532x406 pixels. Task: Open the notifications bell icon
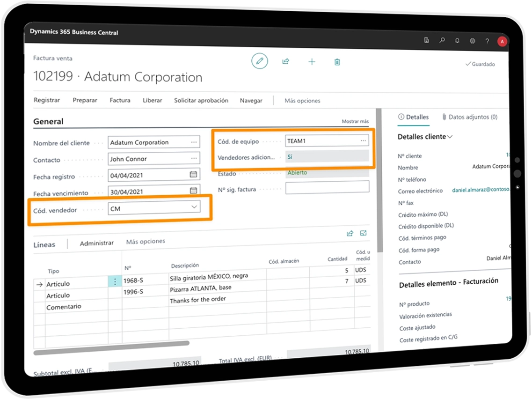pos(457,41)
